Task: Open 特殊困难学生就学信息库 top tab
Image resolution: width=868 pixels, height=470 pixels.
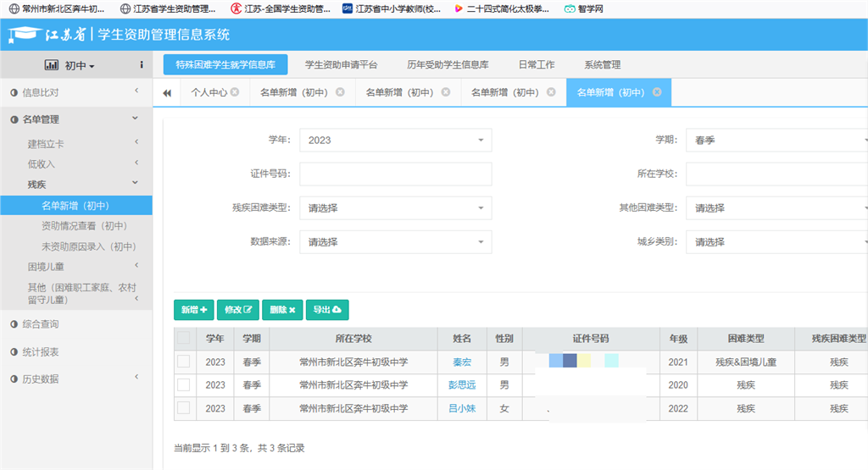Action: point(225,64)
